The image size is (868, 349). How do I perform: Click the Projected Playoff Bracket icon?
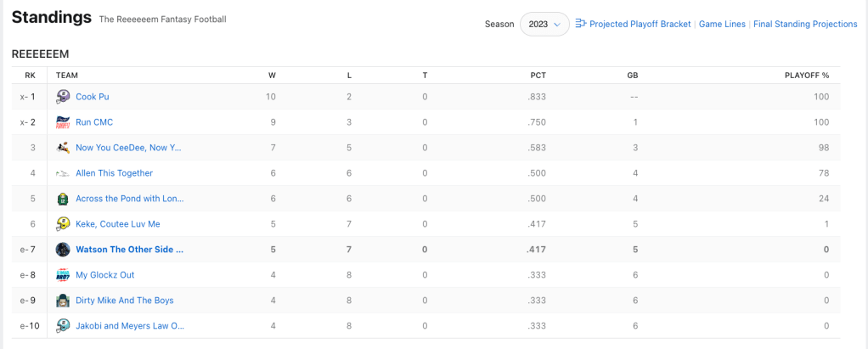coord(582,24)
